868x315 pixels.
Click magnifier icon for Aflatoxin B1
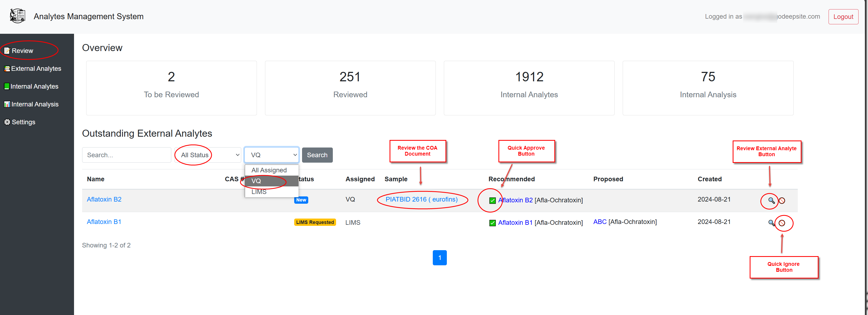tap(771, 223)
